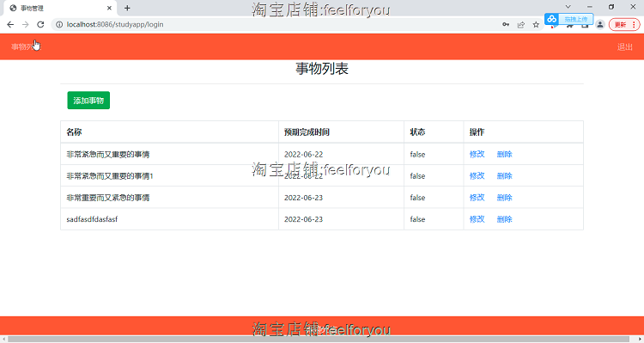
Task: Go back to the previous page
Action: pos(10,25)
